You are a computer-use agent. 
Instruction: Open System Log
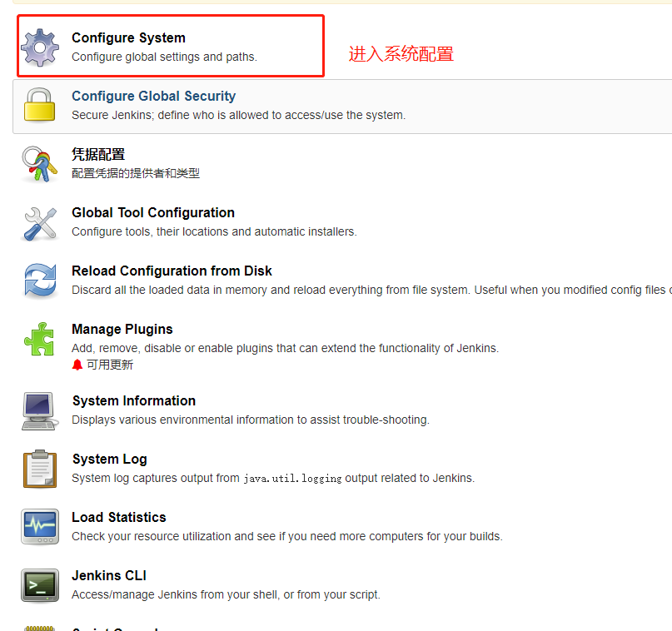109,460
